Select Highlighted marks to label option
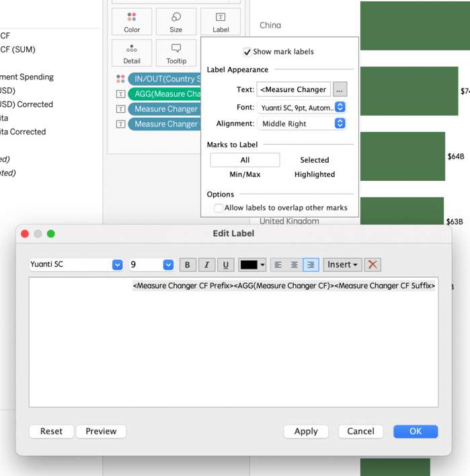The image size is (470, 476). tap(314, 174)
